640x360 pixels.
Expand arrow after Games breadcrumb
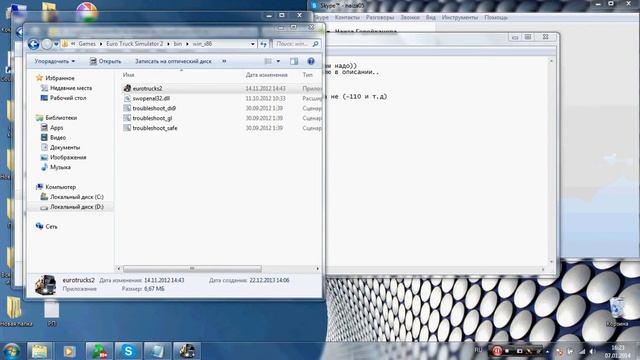tap(100, 44)
